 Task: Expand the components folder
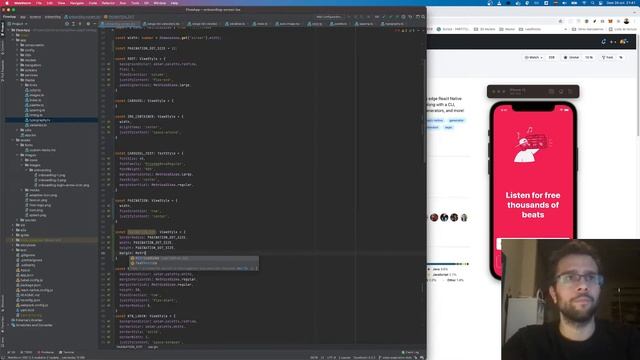[x=18, y=45]
